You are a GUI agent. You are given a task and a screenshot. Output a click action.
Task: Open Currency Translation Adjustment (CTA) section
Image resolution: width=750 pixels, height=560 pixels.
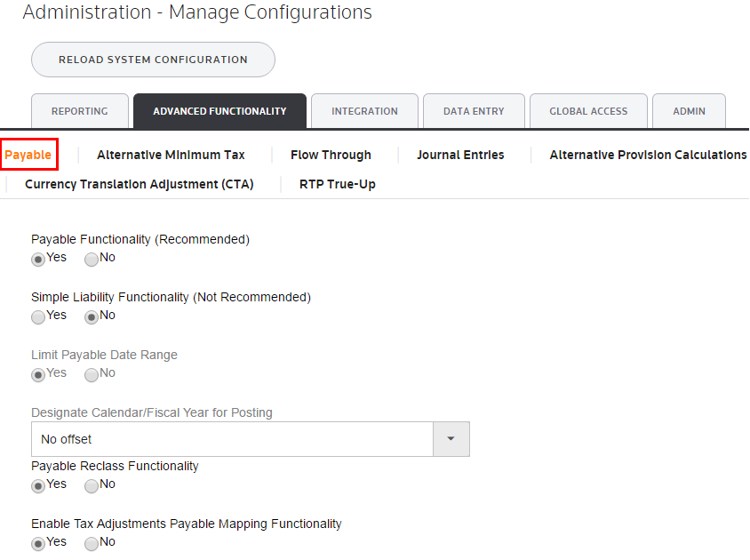[139, 184]
